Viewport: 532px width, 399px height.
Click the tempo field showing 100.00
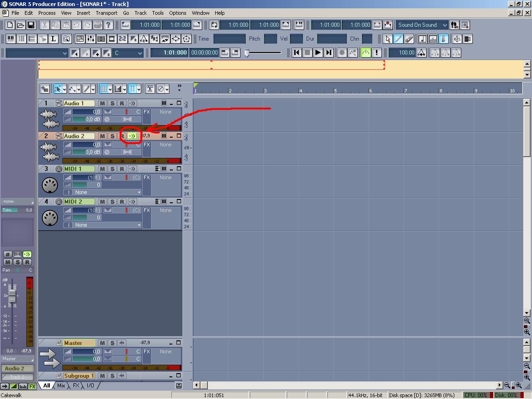[x=402, y=53]
